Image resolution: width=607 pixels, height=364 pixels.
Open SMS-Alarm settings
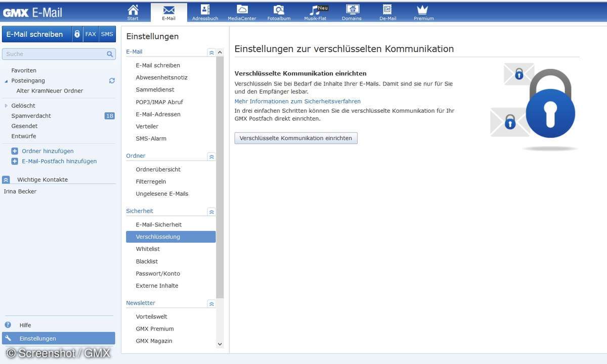(151, 139)
